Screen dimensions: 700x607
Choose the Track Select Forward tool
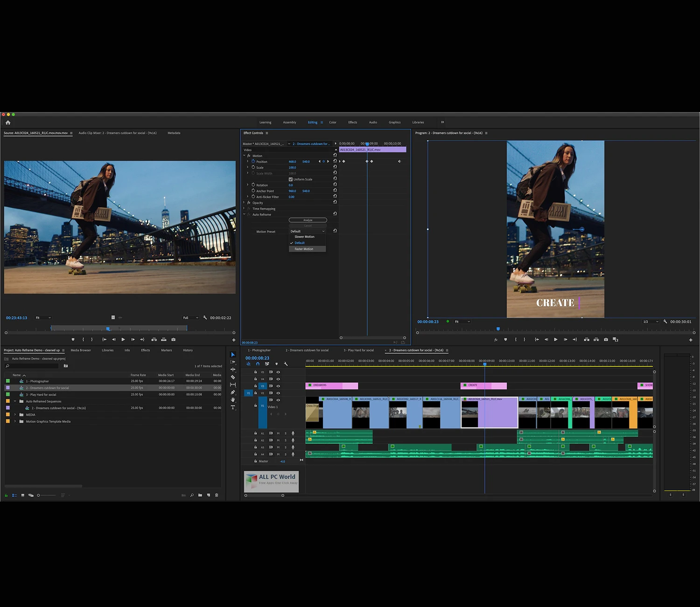click(x=233, y=362)
